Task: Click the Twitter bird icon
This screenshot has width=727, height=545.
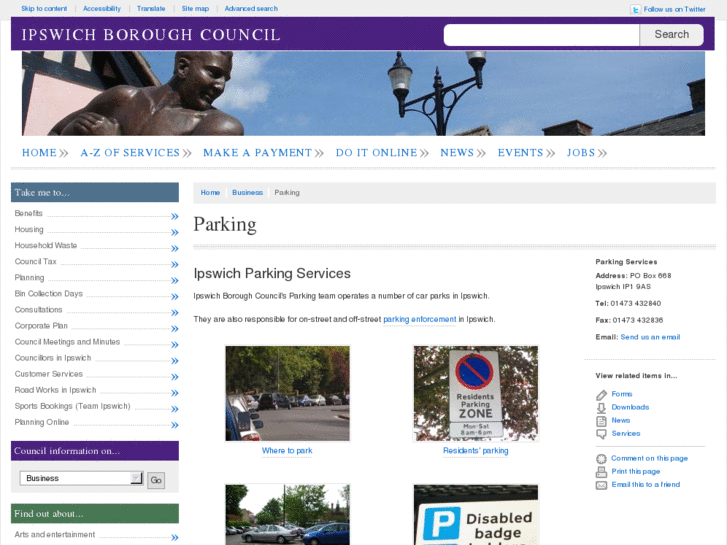Action: [635, 9]
